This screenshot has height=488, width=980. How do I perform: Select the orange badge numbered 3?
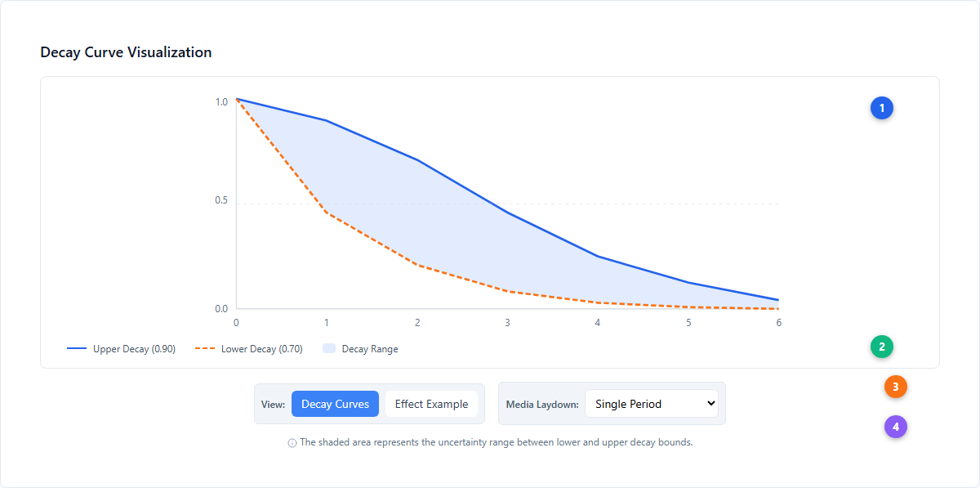tap(896, 387)
